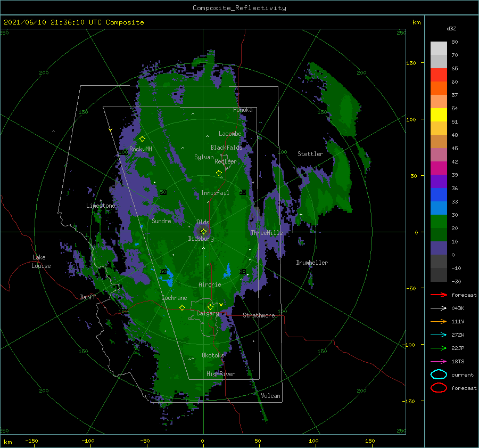Screen dimensions: 479x448
Task: Click the Didsbury label
Action: 201,239
